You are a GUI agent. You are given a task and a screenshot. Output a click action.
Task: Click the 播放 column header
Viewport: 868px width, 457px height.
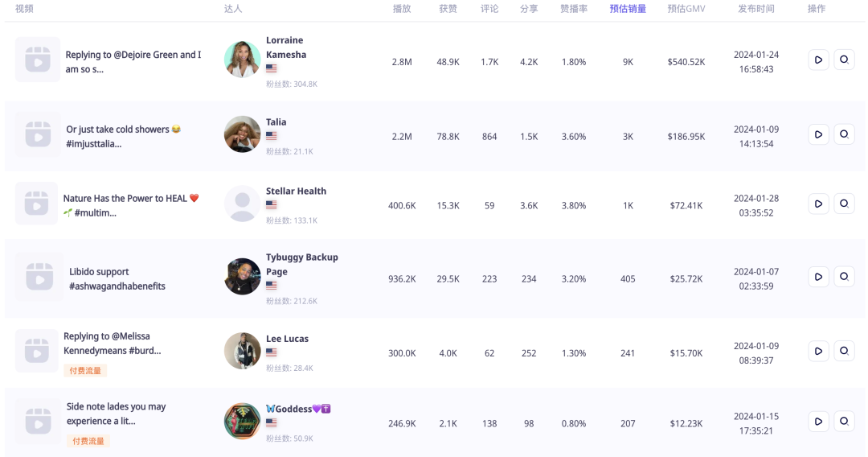click(402, 9)
